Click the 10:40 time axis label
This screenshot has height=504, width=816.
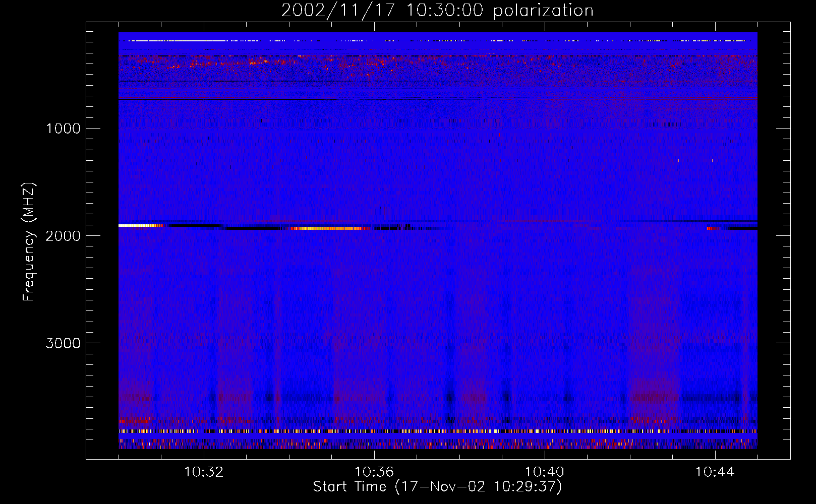click(544, 472)
